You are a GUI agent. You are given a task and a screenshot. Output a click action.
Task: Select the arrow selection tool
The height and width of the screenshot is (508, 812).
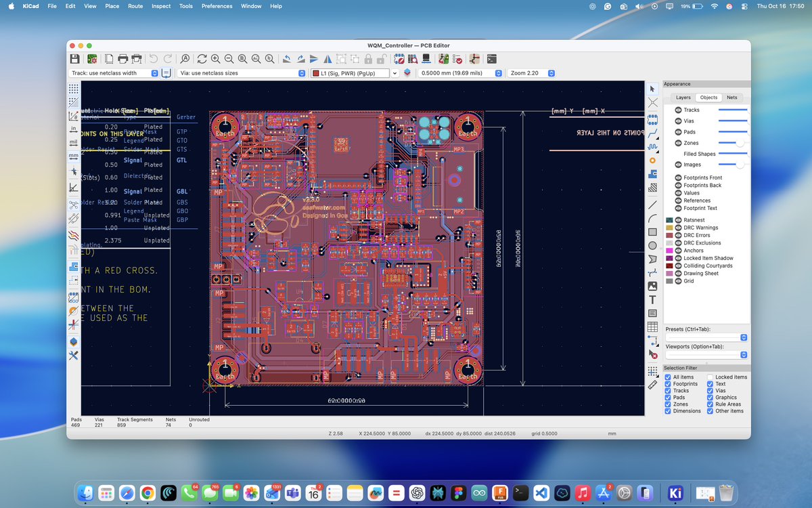(x=652, y=89)
